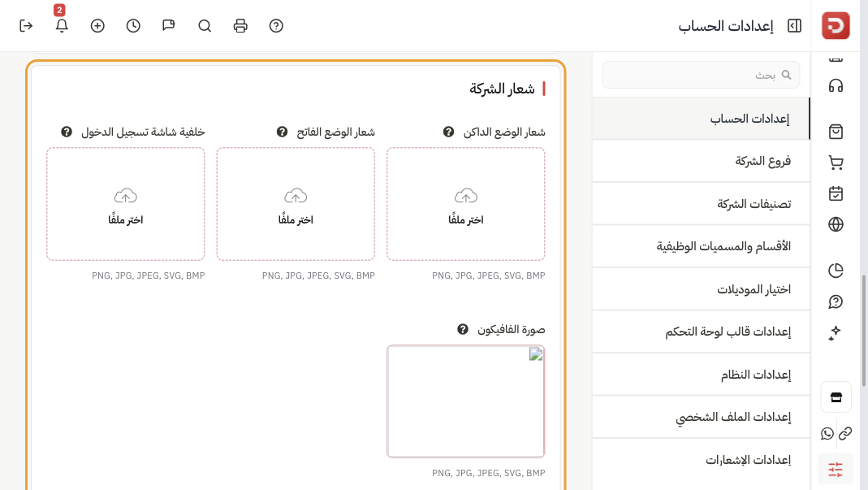Open فروع الشركة settings

(x=701, y=161)
